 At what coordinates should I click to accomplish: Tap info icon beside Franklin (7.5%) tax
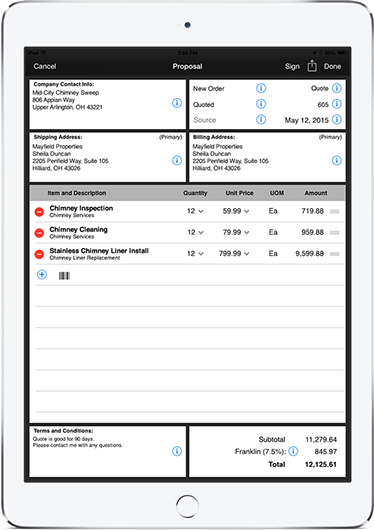[x=293, y=451]
